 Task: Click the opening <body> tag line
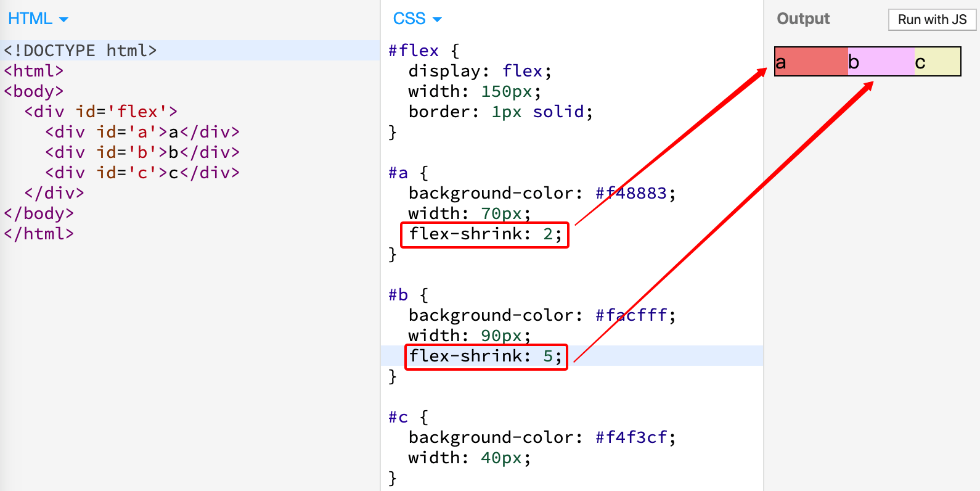[x=33, y=91]
